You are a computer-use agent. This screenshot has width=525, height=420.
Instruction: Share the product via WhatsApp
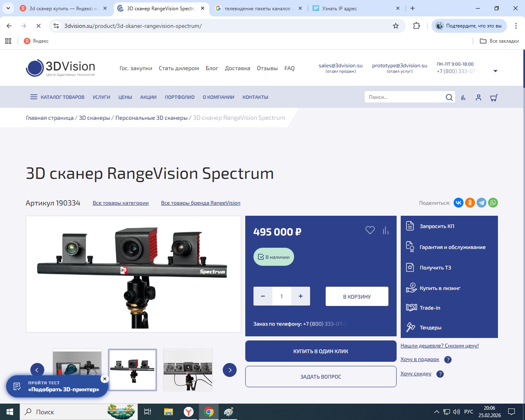(x=493, y=203)
